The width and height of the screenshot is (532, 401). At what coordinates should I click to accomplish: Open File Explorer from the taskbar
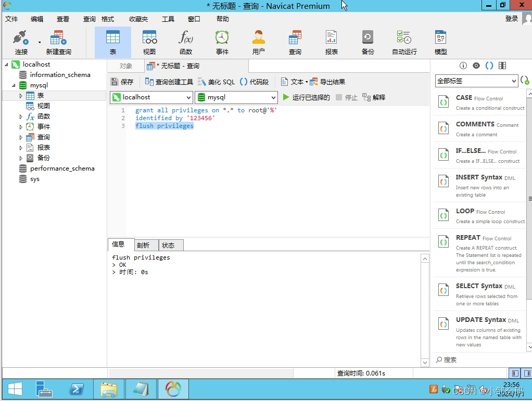[109, 389]
